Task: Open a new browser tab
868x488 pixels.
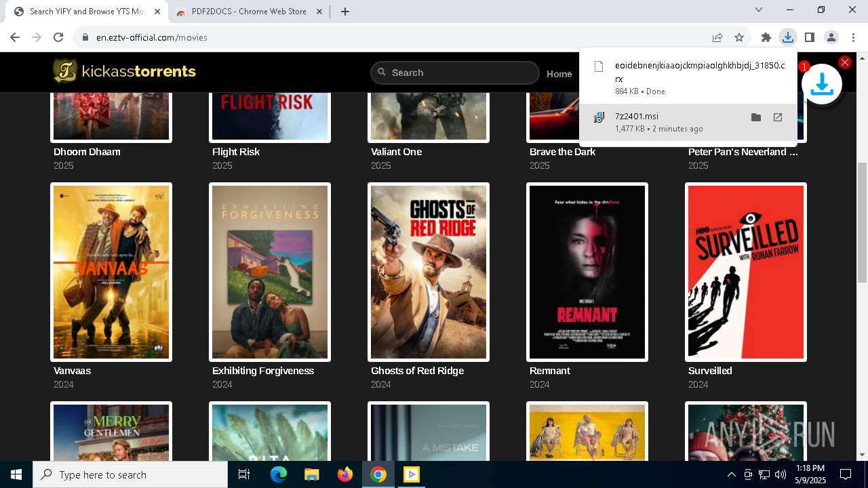Action: (345, 12)
